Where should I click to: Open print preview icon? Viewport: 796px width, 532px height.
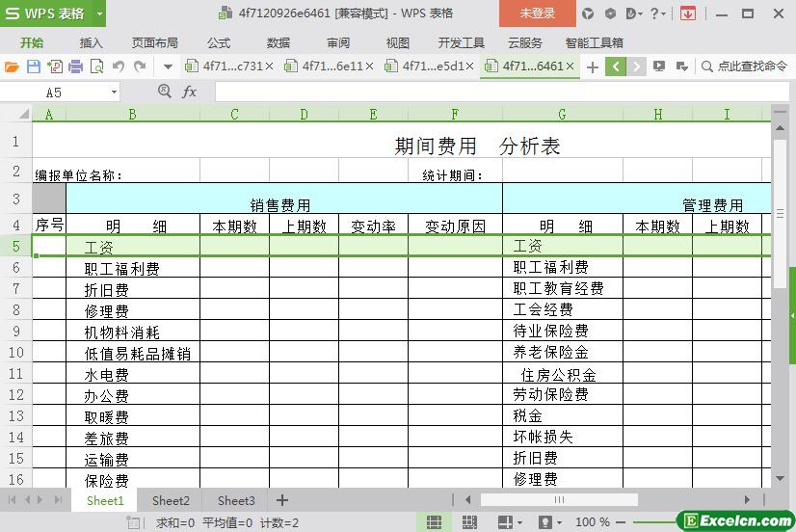pyautogui.click(x=96, y=66)
